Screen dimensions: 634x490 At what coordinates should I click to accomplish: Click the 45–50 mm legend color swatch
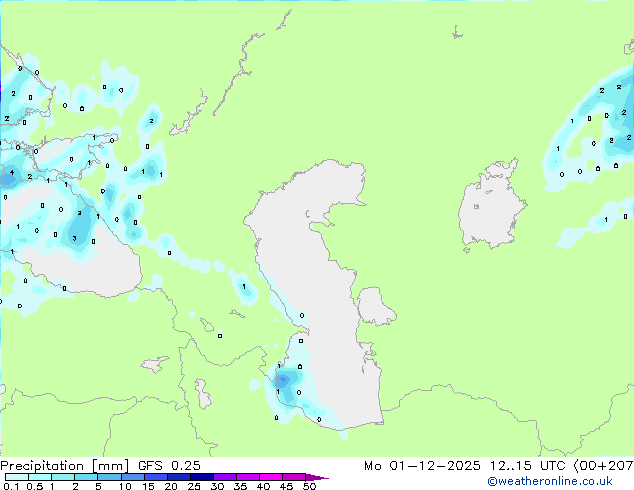294,477
